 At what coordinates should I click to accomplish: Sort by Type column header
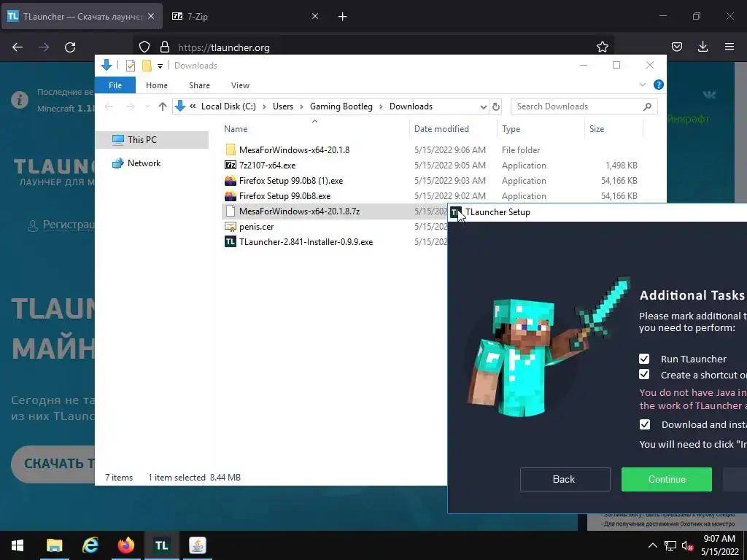tap(541, 128)
